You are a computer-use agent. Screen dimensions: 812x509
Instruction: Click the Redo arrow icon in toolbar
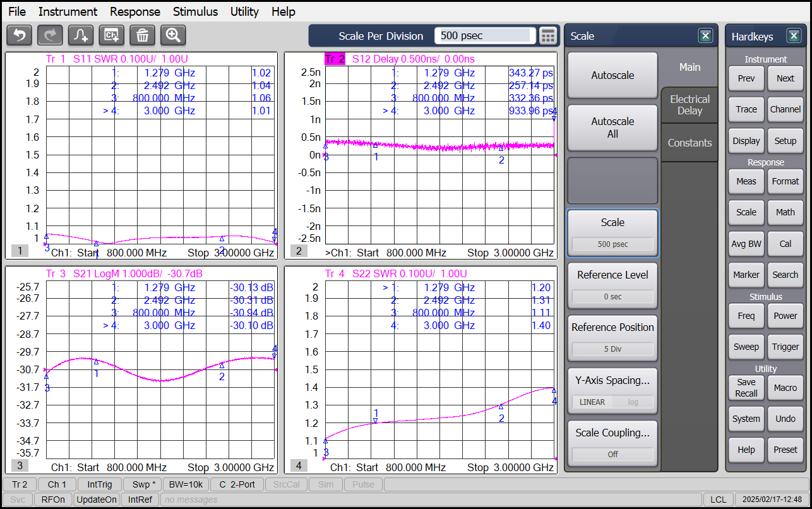pos(50,35)
